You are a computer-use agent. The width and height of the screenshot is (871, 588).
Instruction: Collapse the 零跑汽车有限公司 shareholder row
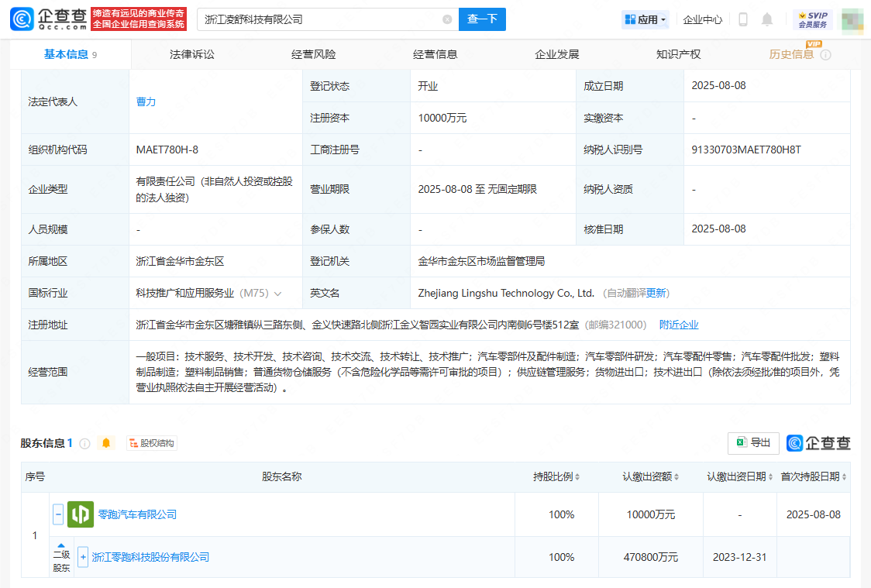(x=58, y=514)
